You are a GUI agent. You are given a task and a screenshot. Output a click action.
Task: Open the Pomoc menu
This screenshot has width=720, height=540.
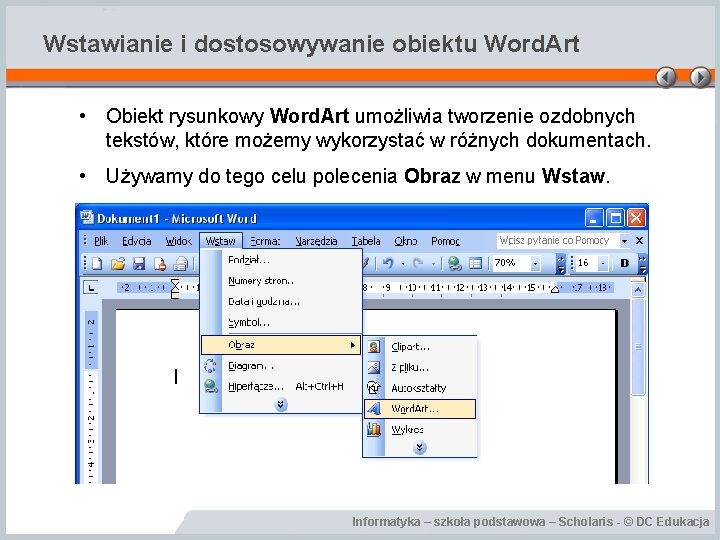(x=445, y=241)
